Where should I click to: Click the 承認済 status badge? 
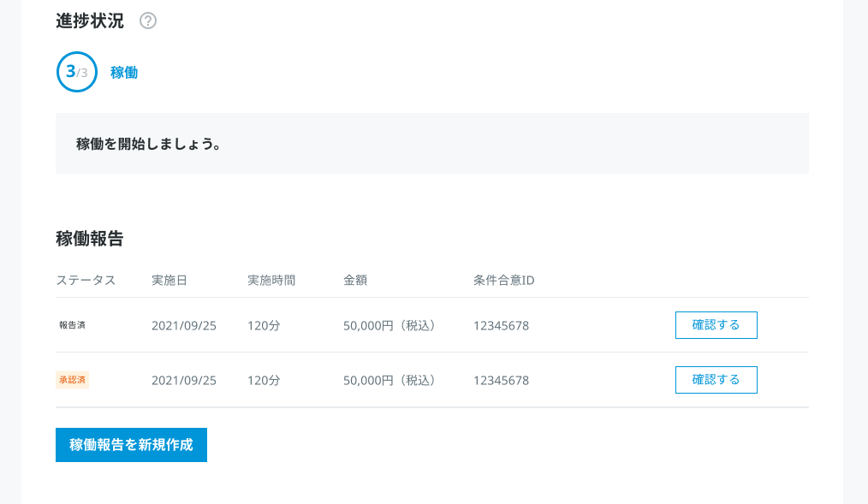72,380
